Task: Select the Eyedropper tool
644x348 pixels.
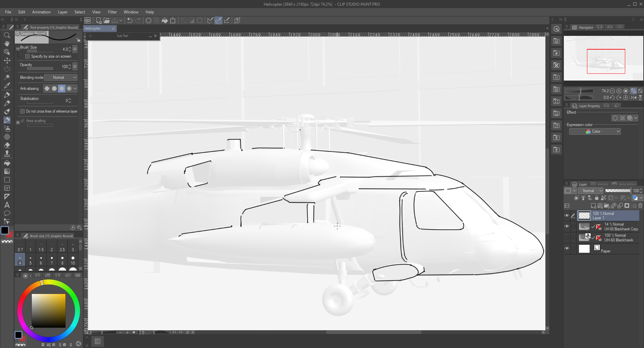Action: coord(7,86)
